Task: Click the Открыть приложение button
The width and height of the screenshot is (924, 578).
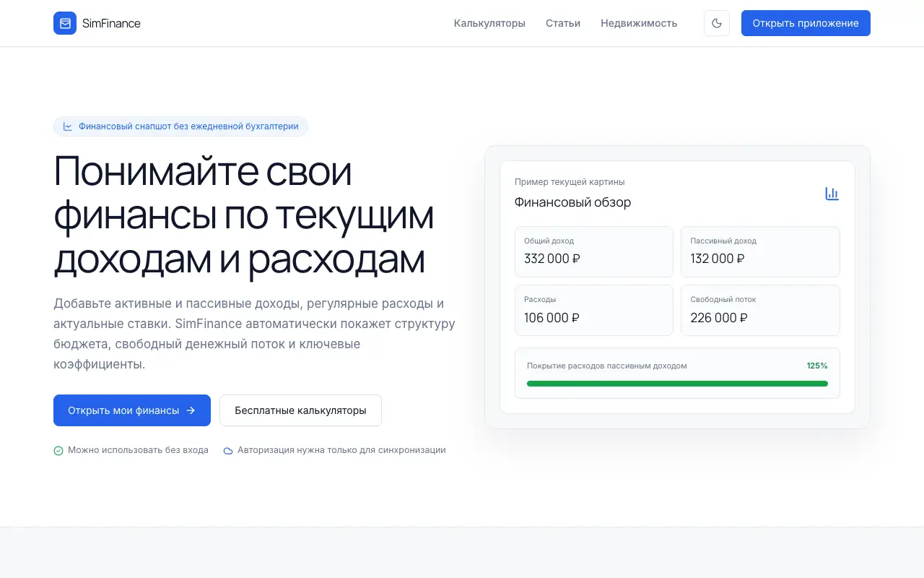Action: [x=806, y=23]
